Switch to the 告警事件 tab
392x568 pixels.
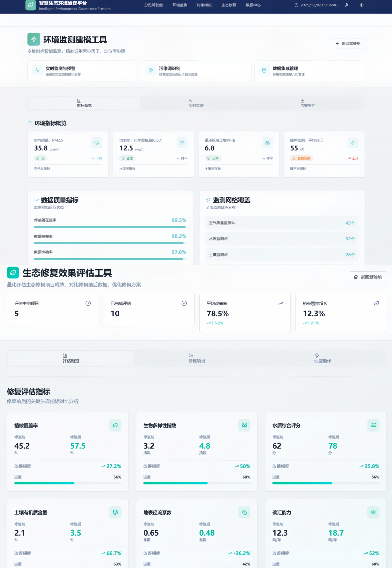click(308, 103)
